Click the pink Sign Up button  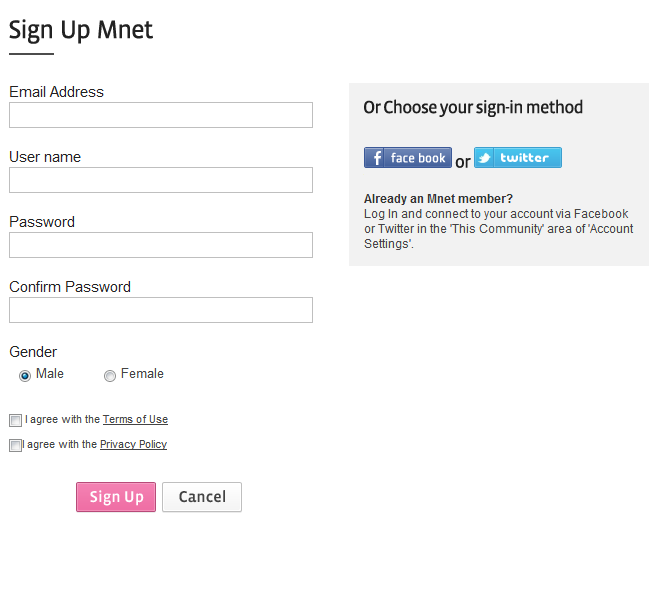click(x=116, y=497)
